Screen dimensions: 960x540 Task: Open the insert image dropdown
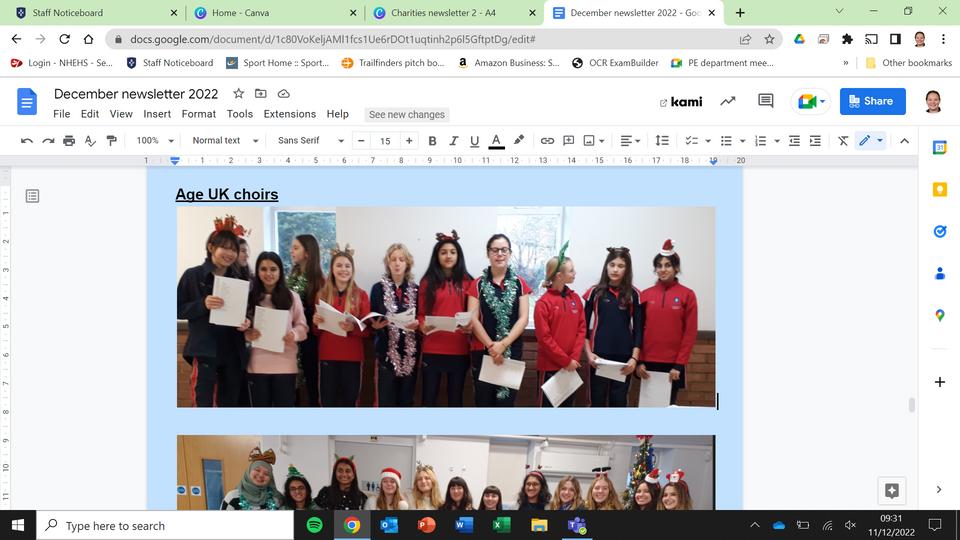click(x=594, y=141)
